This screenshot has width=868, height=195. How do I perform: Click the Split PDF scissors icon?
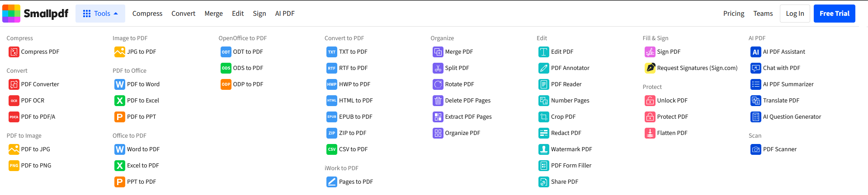tap(438, 68)
